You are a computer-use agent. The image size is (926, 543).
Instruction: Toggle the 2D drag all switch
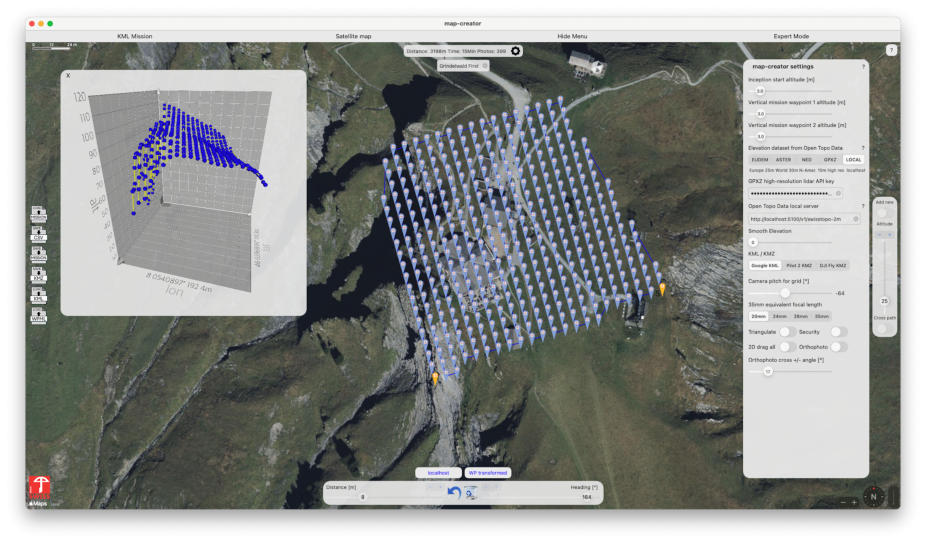tap(789, 347)
